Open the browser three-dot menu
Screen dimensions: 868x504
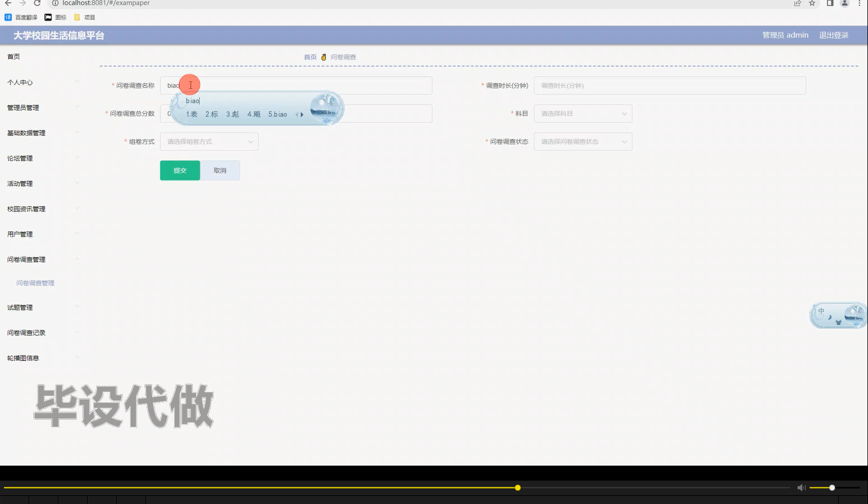point(859,3)
